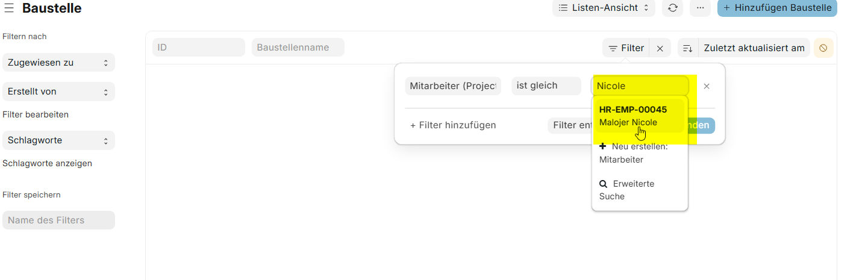
Task: Toggle the sort direction icon
Action: coord(688,48)
